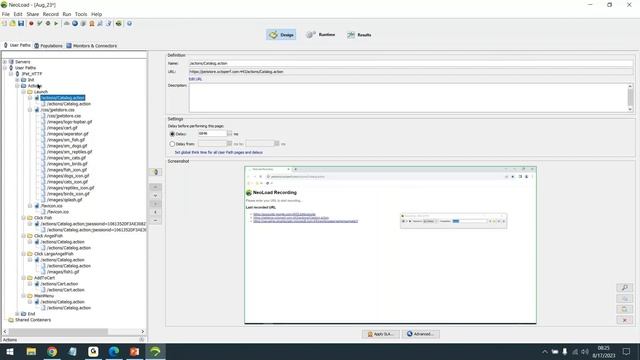Open Google Chrome from taskbar

coord(52,351)
